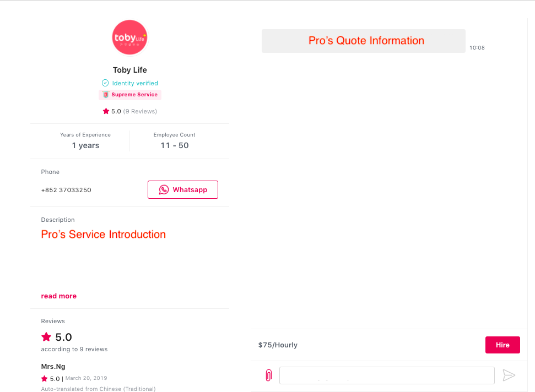Attach a file using the paperclip icon
535x392 pixels.
tap(269, 375)
